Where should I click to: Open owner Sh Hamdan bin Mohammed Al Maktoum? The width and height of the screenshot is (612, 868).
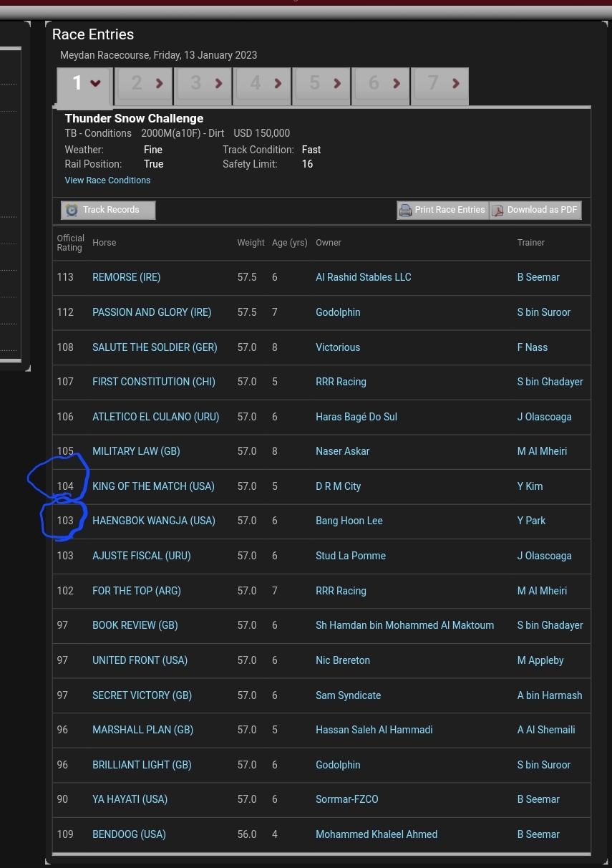pos(404,625)
